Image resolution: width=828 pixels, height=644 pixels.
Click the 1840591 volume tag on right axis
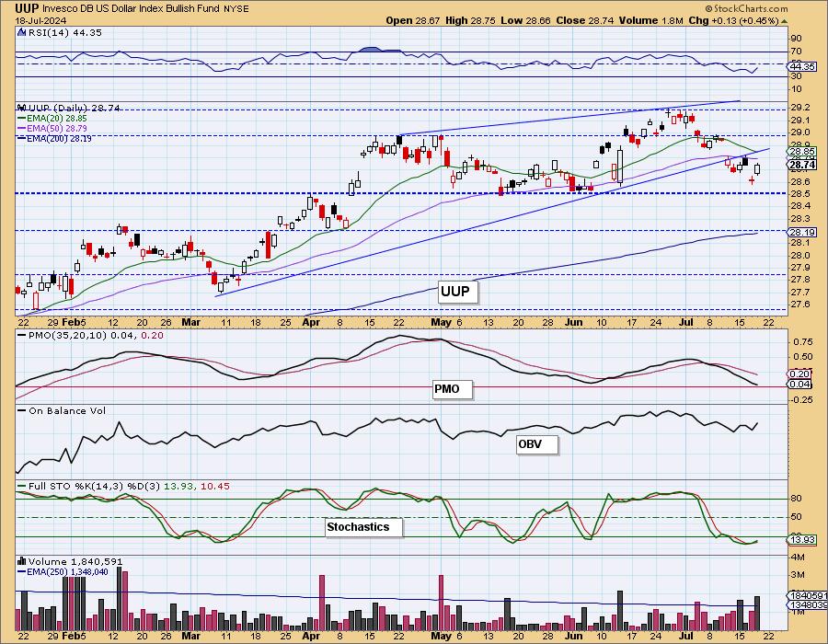[x=808, y=595]
